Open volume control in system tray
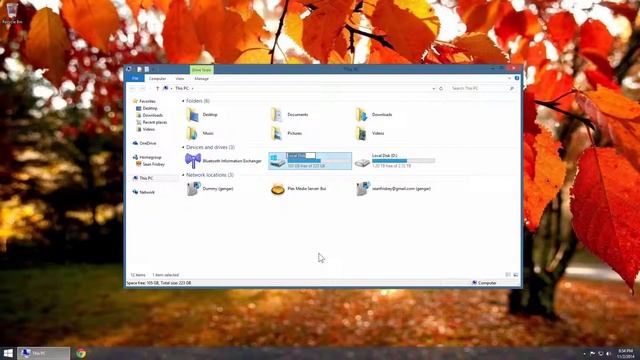The width and height of the screenshot is (640, 360). click(x=608, y=353)
